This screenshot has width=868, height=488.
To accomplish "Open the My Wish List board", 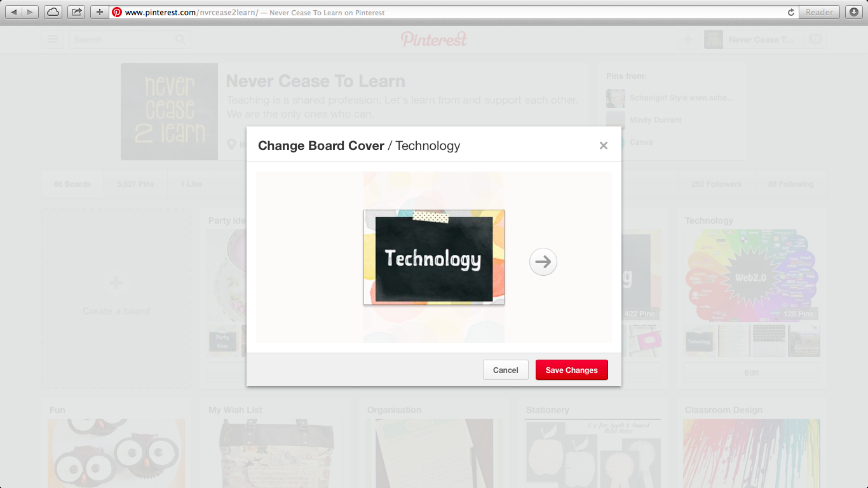I will tap(275, 453).
